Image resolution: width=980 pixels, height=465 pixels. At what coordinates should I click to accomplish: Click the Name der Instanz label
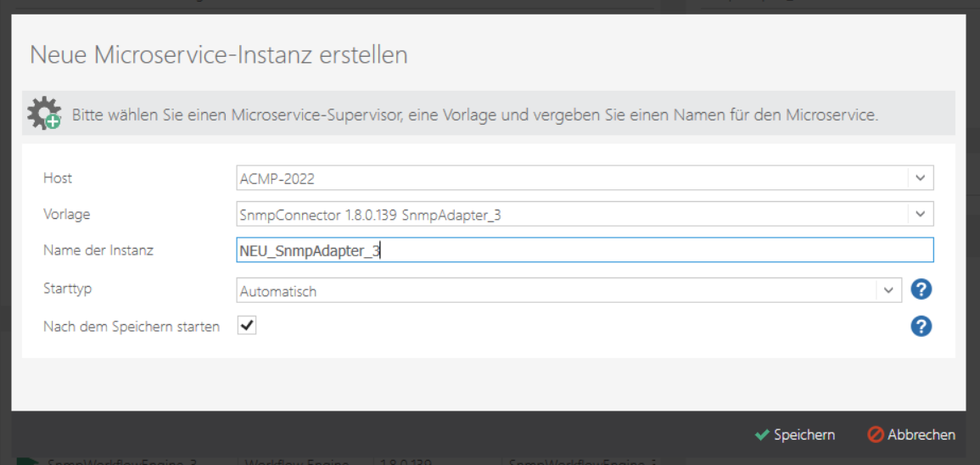pos(98,250)
